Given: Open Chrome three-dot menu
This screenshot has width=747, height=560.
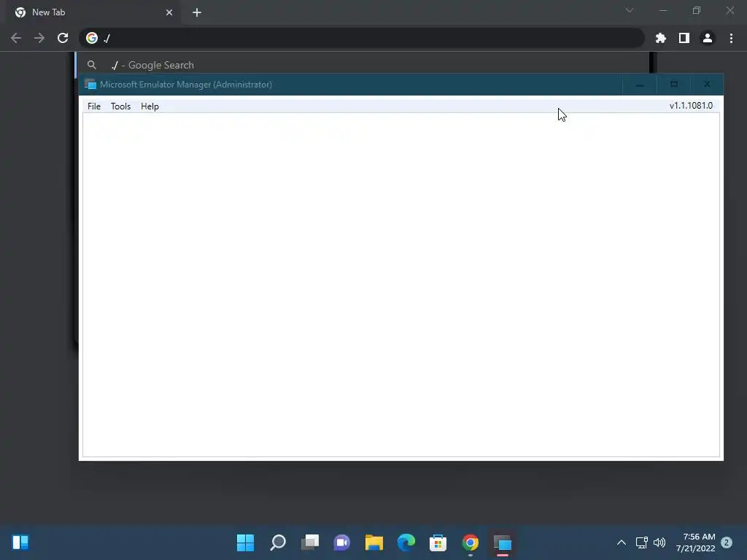Looking at the screenshot, I should (x=731, y=38).
